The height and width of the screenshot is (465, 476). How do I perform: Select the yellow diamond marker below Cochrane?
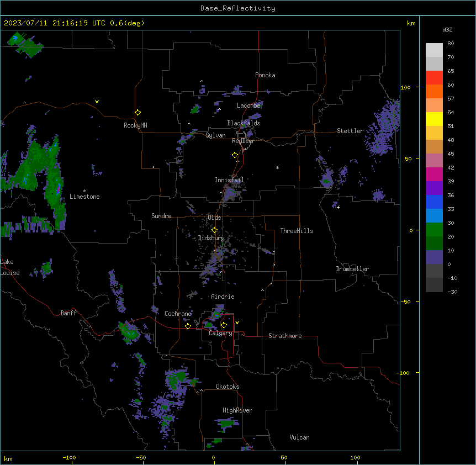point(188,326)
